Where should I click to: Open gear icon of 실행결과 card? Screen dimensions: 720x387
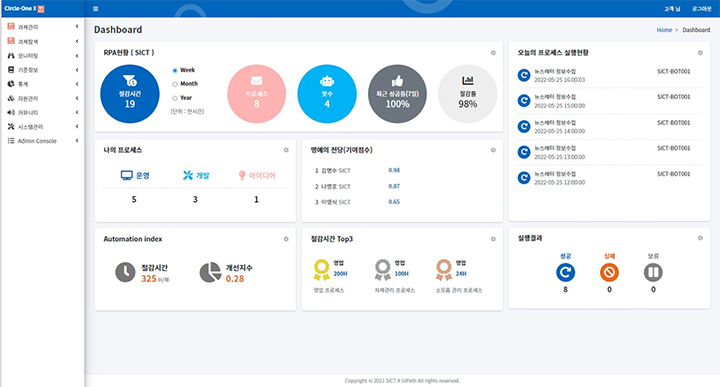(700, 238)
